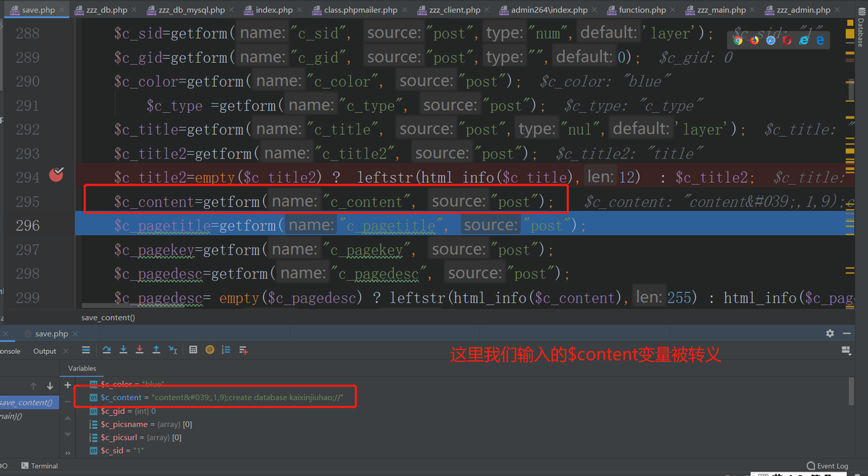
Task: Click line number 296 in gutter
Action: (27, 225)
